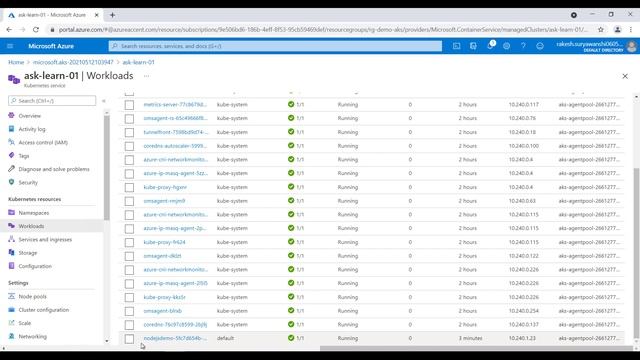
Task: Go to Home breadcrumb
Action: (x=16, y=62)
